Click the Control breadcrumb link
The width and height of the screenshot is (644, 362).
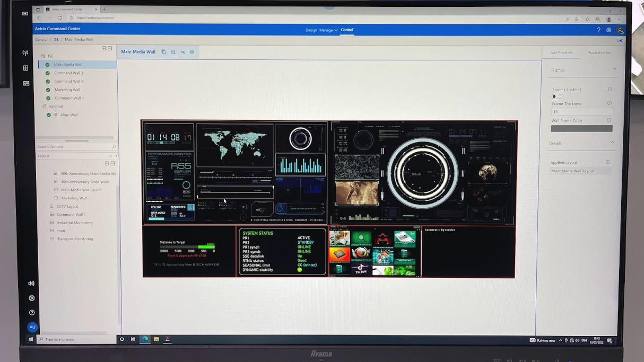click(x=41, y=39)
